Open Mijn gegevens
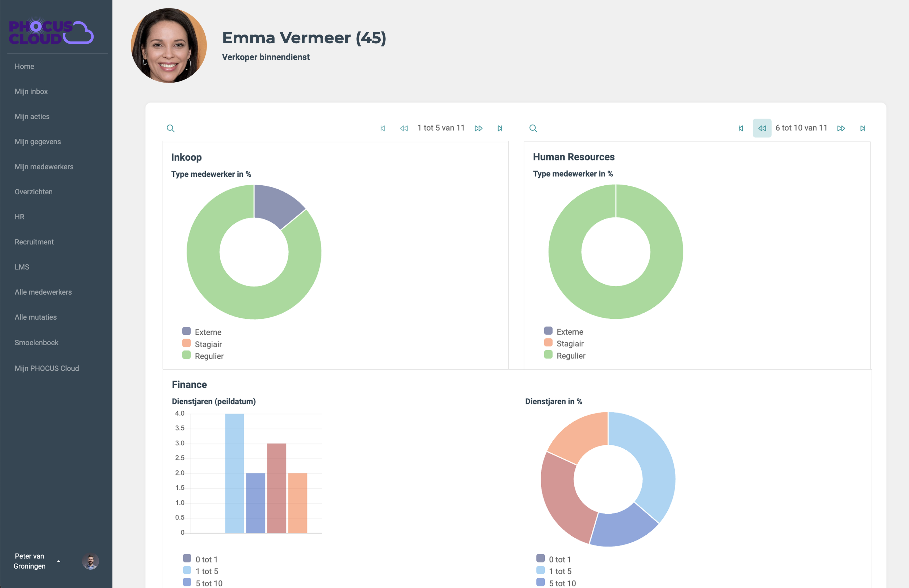 coord(38,142)
